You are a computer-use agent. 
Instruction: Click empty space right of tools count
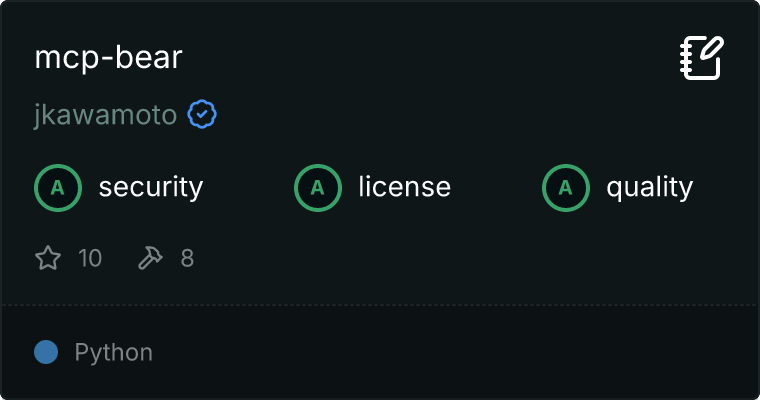coord(450,259)
